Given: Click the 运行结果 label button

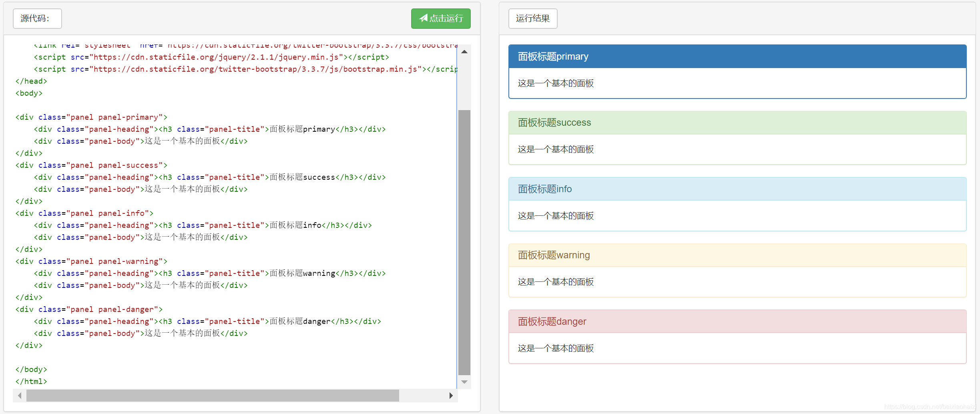Looking at the screenshot, I should coord(533,18).
